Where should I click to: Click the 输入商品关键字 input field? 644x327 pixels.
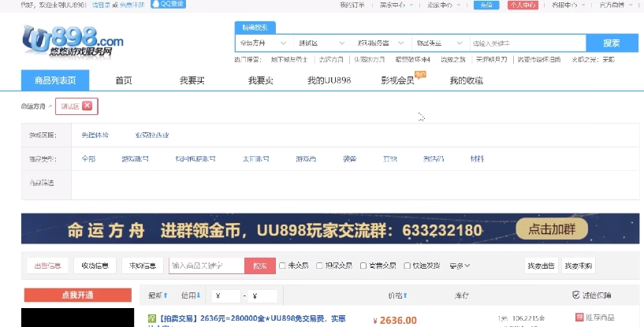207,266
